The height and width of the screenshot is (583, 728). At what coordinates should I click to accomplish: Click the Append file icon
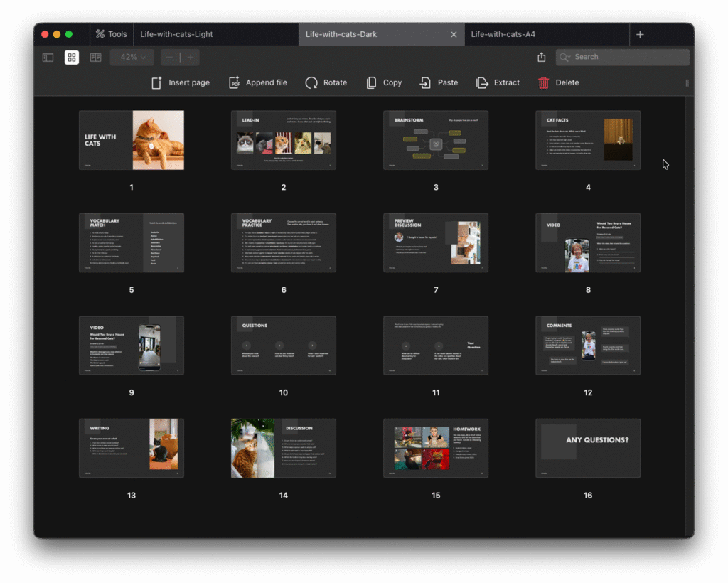[235, 83]
